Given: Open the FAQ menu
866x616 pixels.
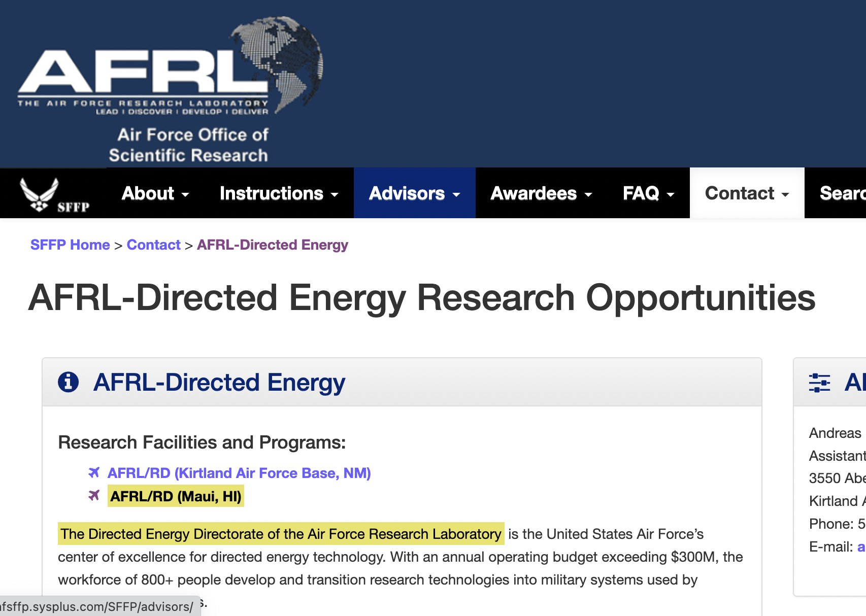Looking at the screenshot, I should (x=648, y=193).
